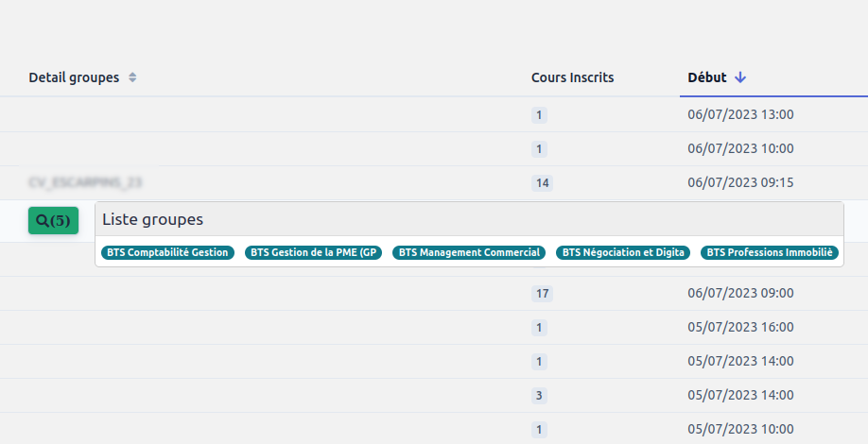
Task: Click the 17 enrolled courses badge
Action: click(542, 294)
